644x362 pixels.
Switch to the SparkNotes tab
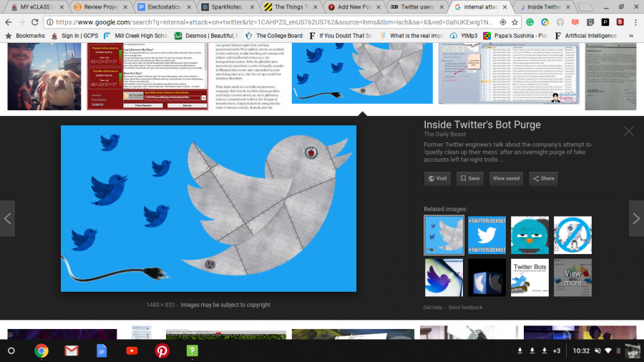(227, 7)
